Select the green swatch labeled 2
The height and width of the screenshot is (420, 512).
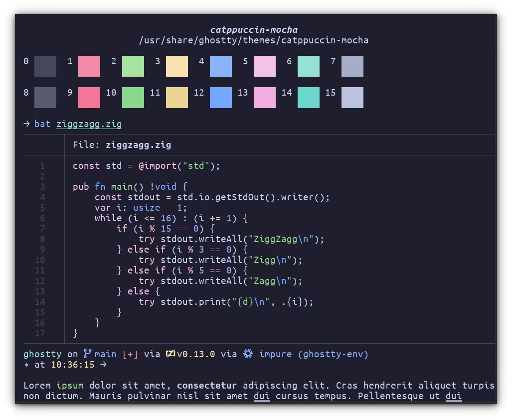point(133,66)
